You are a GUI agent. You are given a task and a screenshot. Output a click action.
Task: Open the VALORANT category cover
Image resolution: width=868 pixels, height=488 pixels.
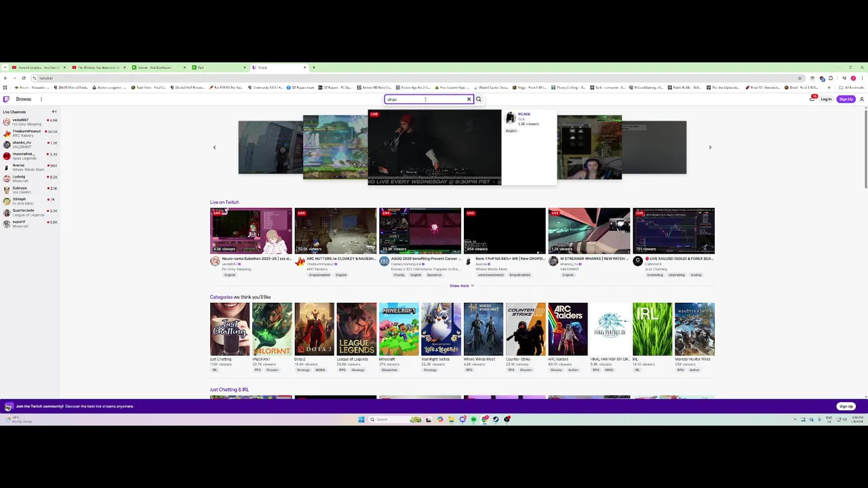(x=272, y=329)
